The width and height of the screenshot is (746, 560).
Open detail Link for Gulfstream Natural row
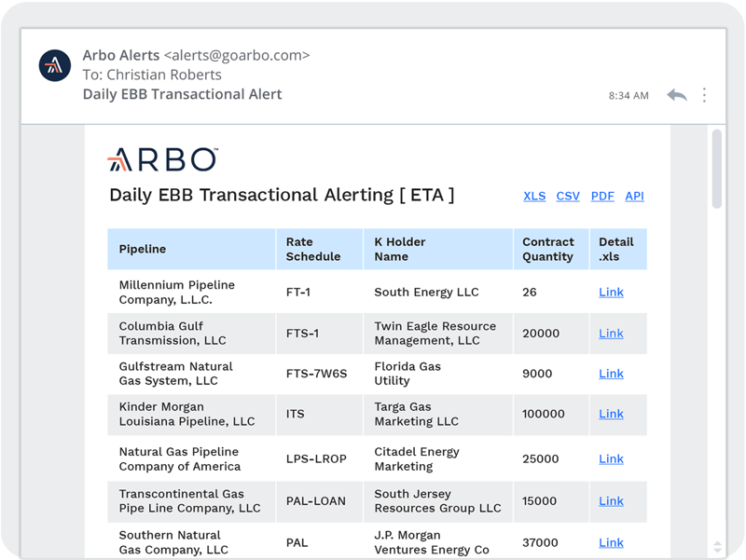(611, 374)
